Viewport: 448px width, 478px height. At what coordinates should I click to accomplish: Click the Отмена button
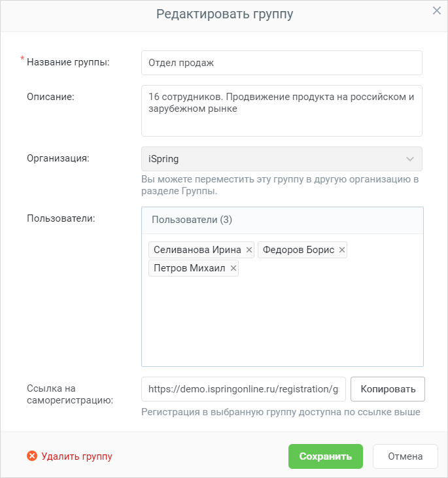click(405, 456)
